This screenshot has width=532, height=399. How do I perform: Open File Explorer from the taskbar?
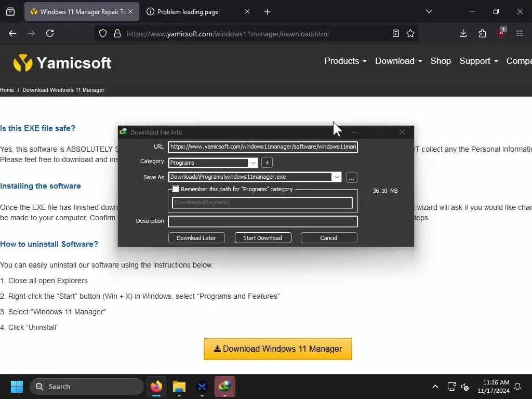179,387
